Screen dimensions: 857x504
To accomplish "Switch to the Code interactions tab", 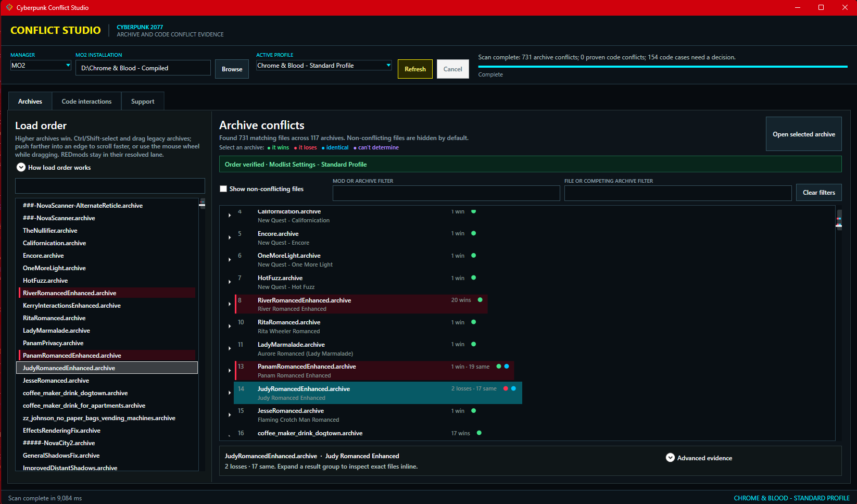I will click(86, 101).
